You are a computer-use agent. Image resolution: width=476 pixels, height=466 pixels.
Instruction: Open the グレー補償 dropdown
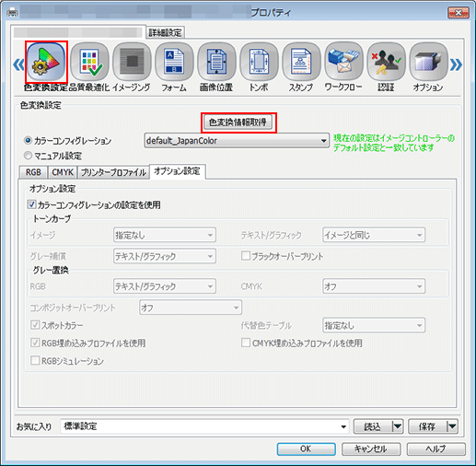[x=165, y=256]
